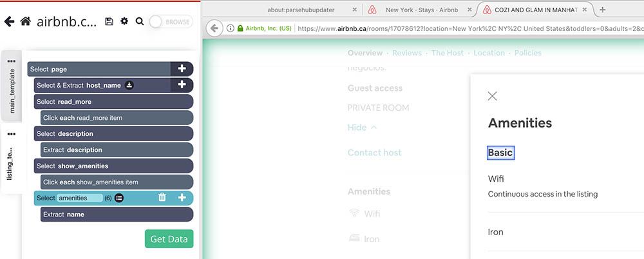Open project settings gear icon
The width and height of the screenshot is (644, 259).
coord(124,21)
